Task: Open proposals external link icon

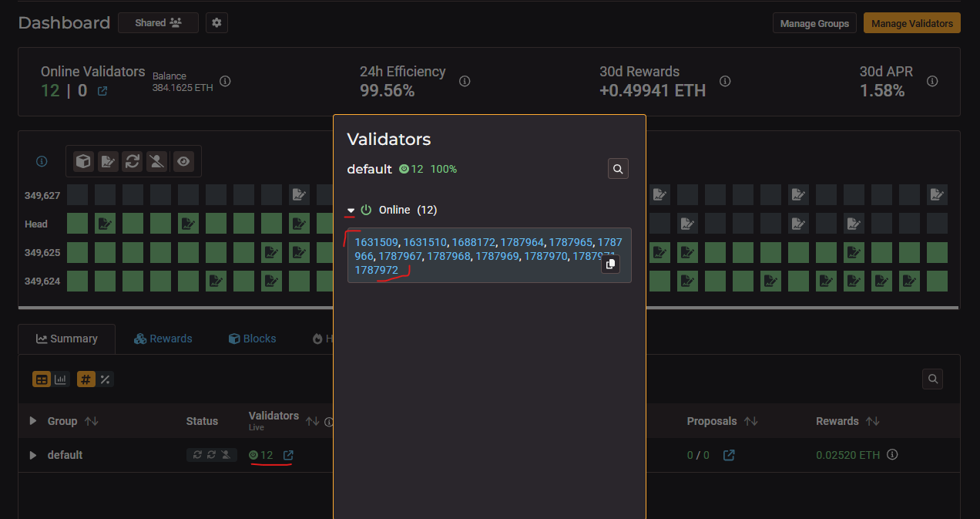Action: [728, 455]
